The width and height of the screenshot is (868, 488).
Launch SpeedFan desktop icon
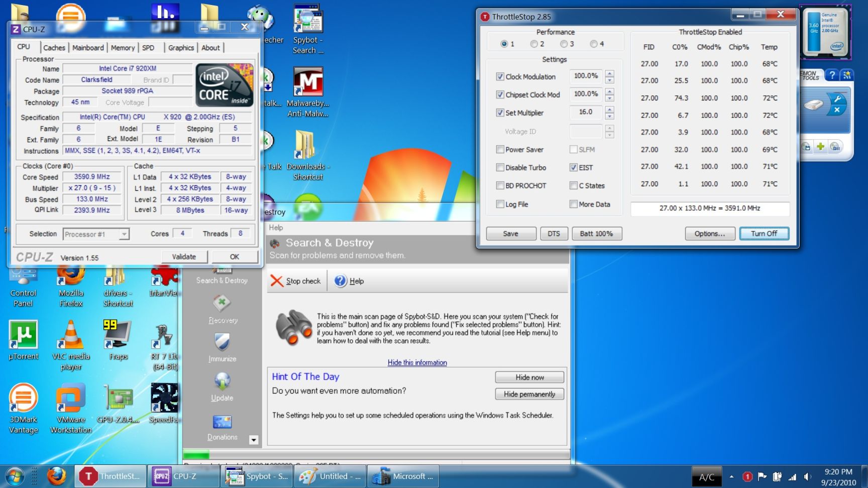164,404
